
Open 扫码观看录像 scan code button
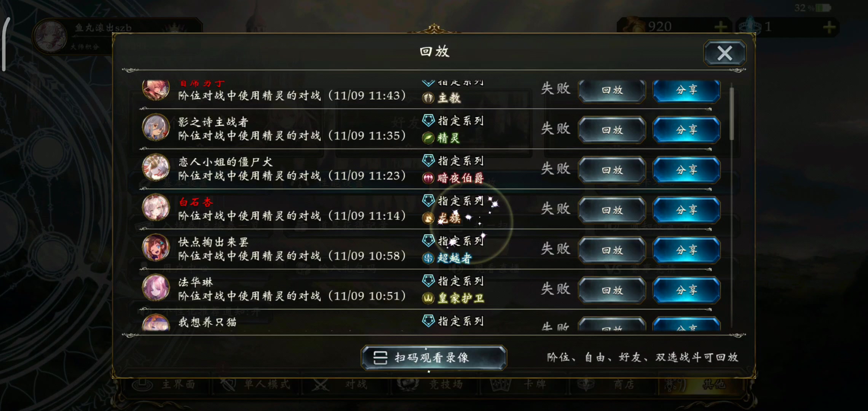pos(434,358)
